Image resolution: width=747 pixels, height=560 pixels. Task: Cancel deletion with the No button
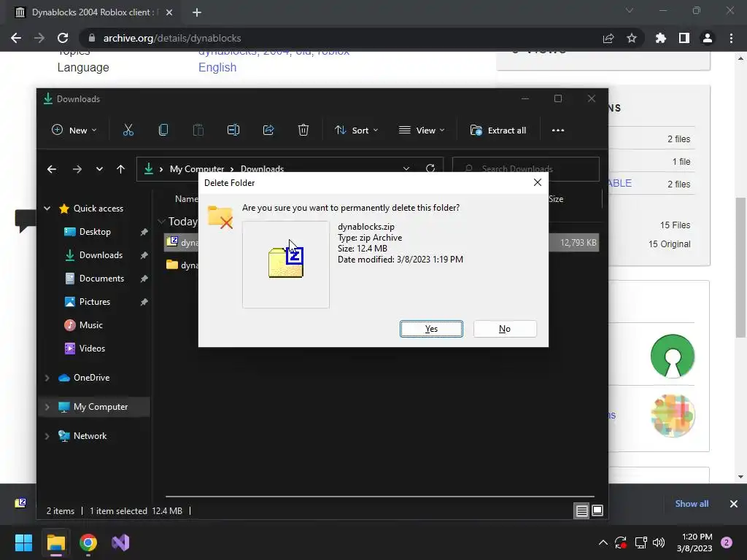[x=505, y=329]
